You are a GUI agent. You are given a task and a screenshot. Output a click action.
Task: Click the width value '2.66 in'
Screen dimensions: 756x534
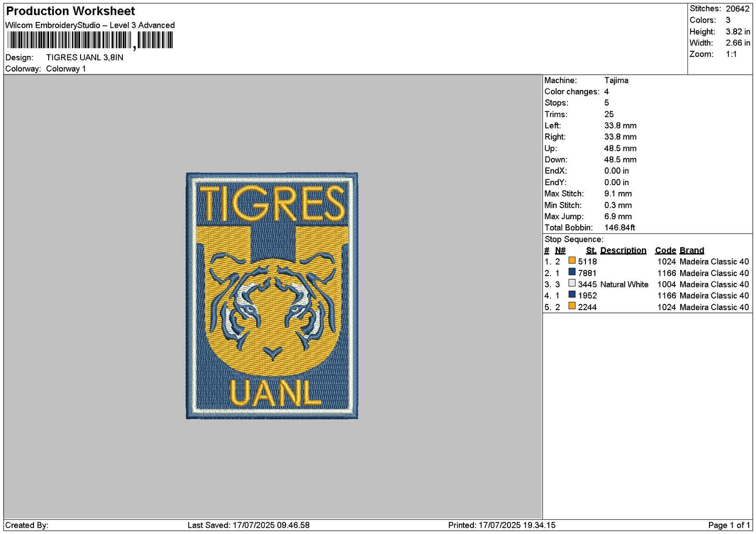click(738, 43)
